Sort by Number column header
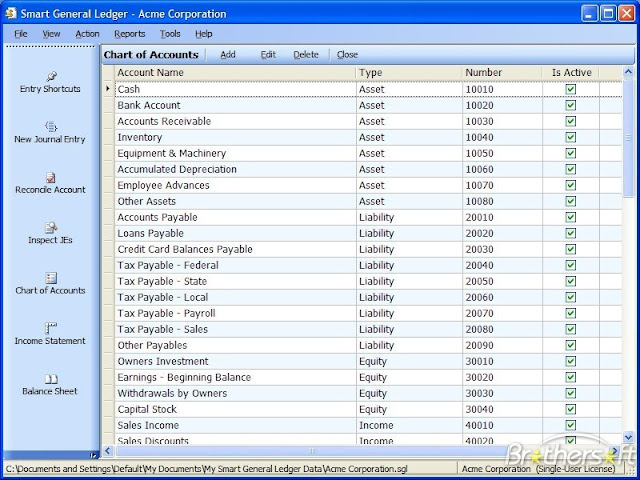Screen dimensions: 640x480 (x=502, y=73)
